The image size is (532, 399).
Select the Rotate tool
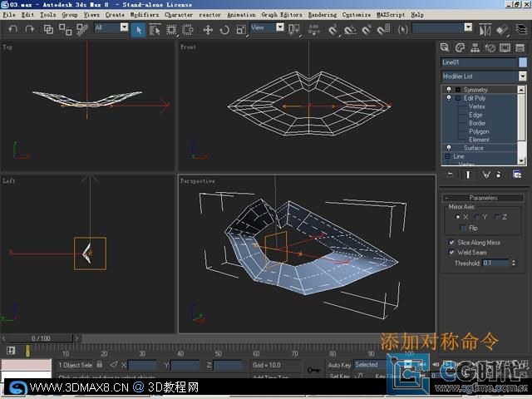pos(224,30)
